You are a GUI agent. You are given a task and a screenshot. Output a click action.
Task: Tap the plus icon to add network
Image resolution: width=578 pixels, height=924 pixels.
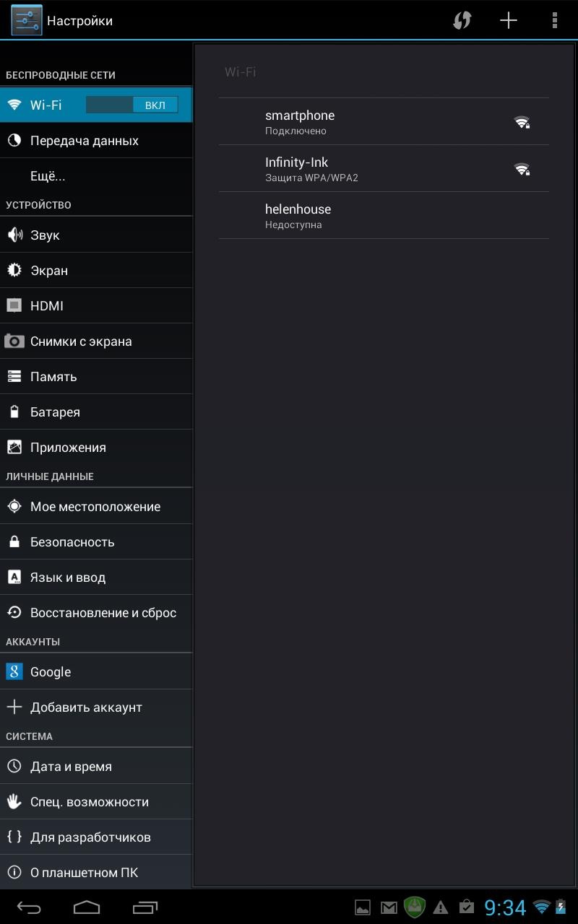point(509,20)
